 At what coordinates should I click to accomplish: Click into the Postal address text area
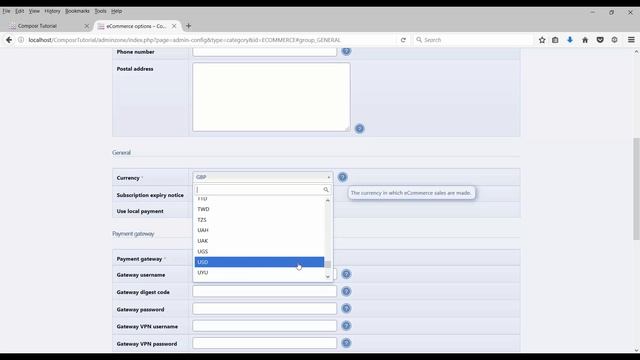[x=271, y=97]
